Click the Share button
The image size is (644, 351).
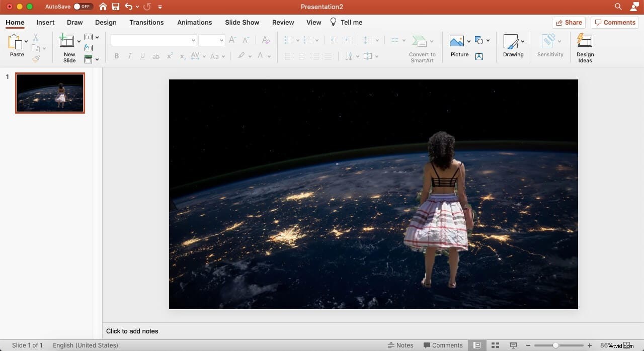(x=569, y=22)
